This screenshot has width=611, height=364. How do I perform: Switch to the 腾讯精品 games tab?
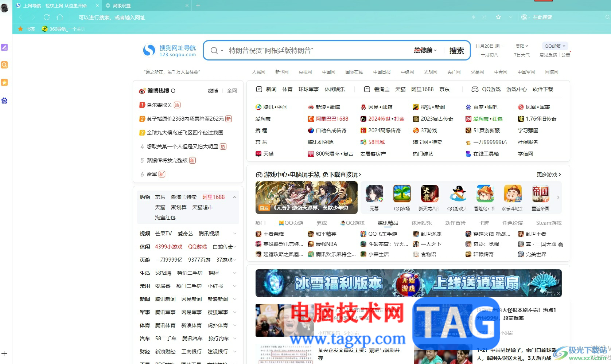388,223
